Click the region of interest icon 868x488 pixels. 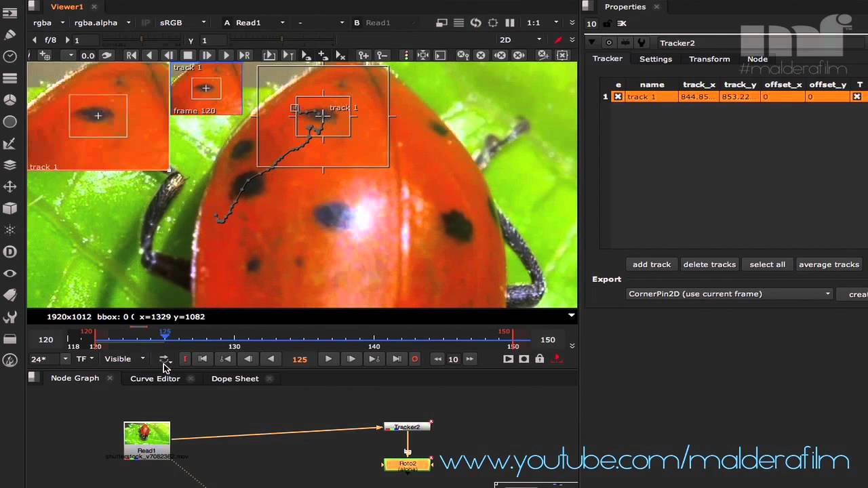pyautogui.click(x=493, y=22)
